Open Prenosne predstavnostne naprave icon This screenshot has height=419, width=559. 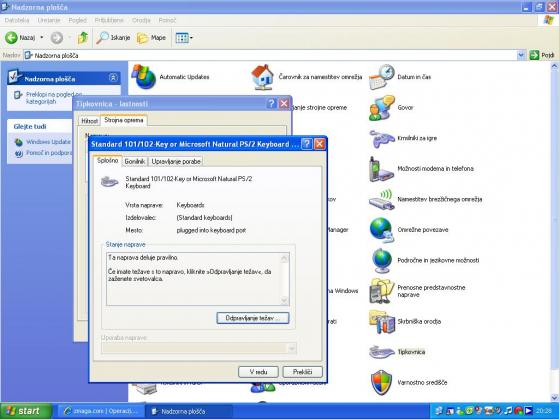[382, 291]
